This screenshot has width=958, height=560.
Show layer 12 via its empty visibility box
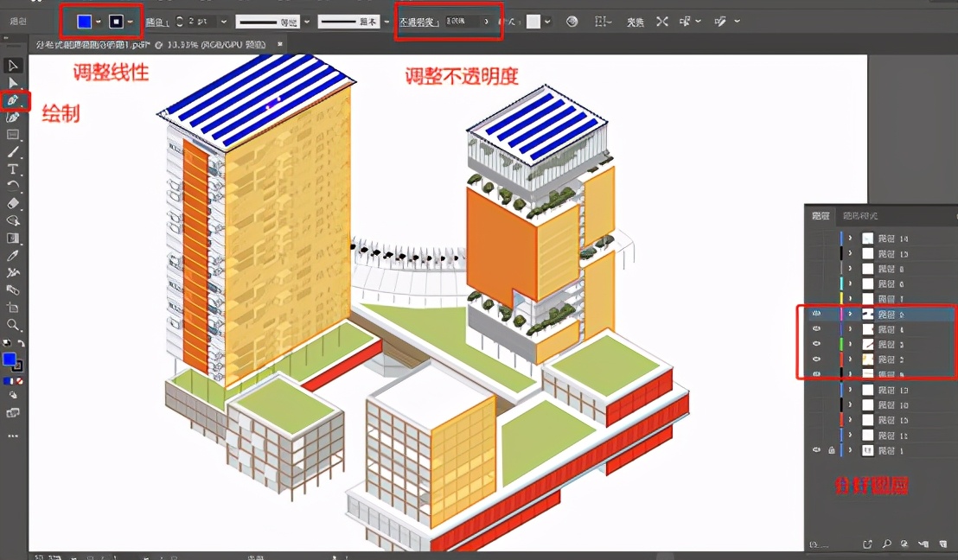(817, 436)
